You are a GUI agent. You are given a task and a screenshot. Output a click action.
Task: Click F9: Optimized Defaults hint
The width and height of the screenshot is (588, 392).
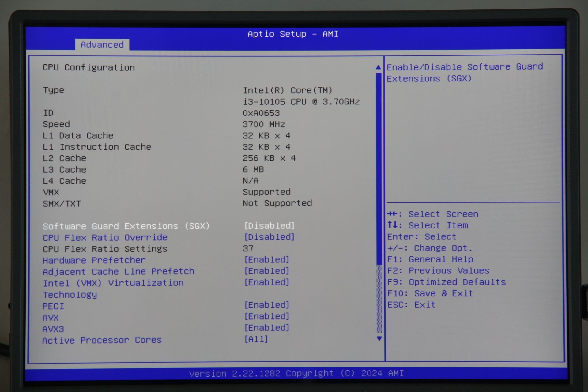447,282
